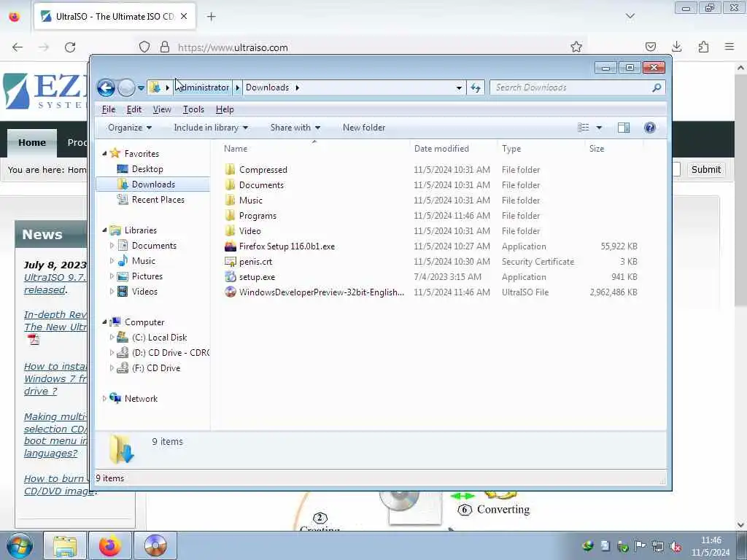The width and height of the screenshot is (747, 560).
Task: Open the Share with dropdown
Action: coord(295,128)
